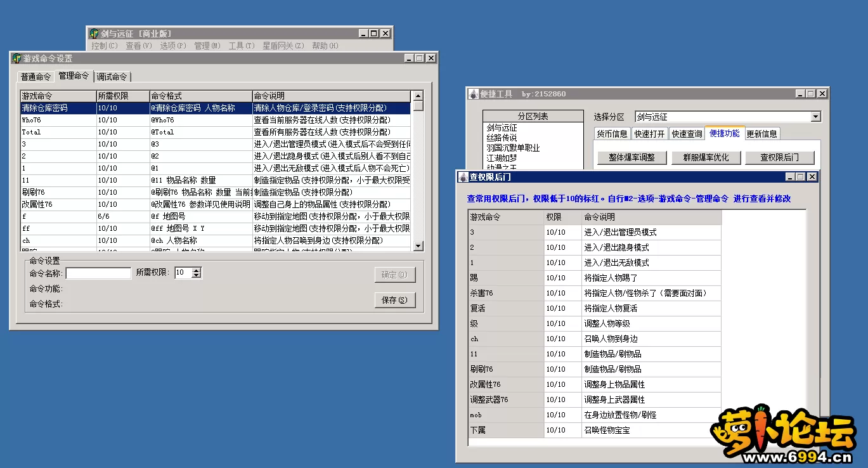Open the 选项(P) menu
This screenshot has width=868, height=468.
pyautogui.click(x=173, y=46)
